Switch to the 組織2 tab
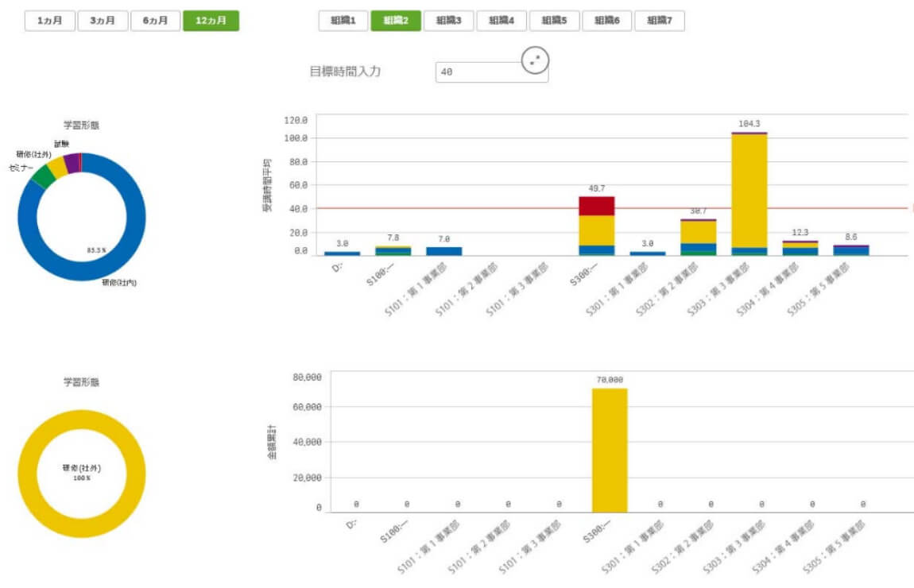 tap(395, 21)
